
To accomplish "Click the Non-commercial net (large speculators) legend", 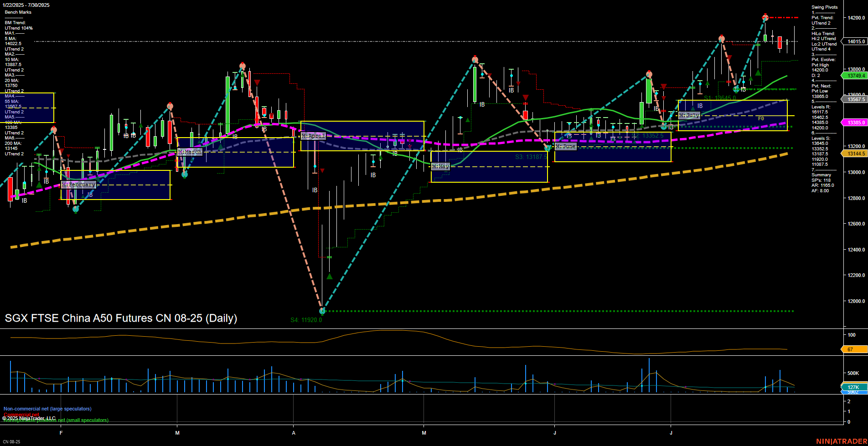I will 47,409.
